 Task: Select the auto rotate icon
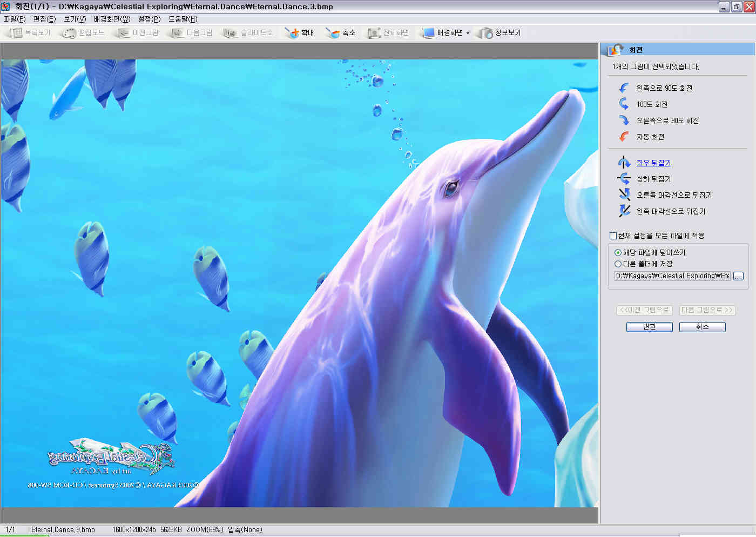click(624, 137)
